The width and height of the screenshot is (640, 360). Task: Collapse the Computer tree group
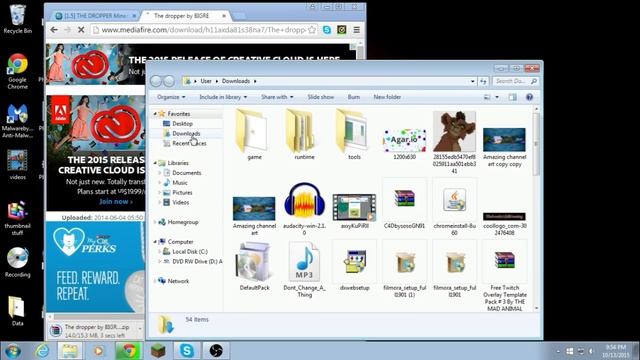155,242
